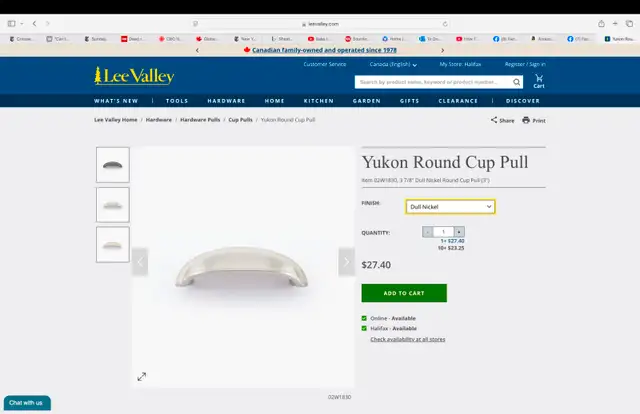Viewport: 640px width, 414px height.
Task: Go to Lee Valley Home breadcrumb
Action: [x=116, y=120]
